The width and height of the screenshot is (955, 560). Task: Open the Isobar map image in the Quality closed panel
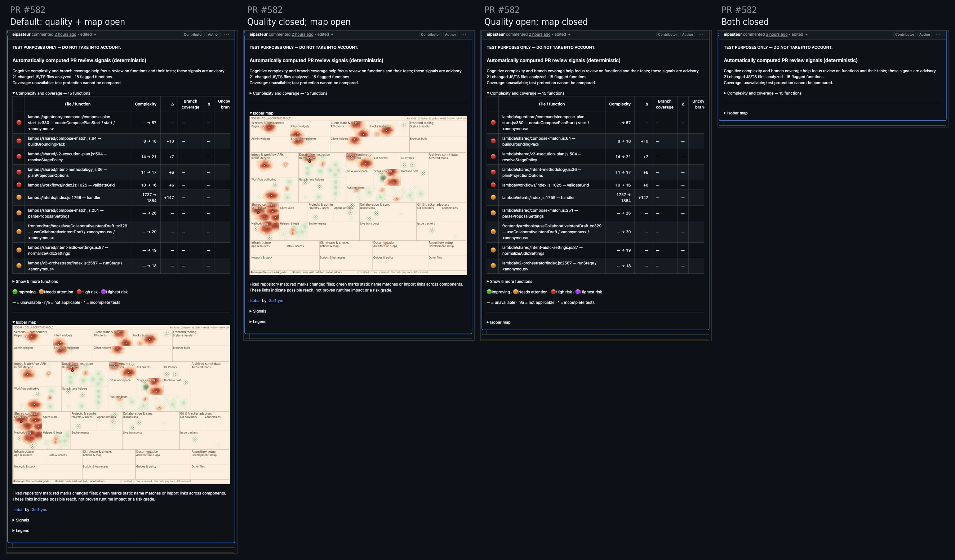[x=358, y=196]
